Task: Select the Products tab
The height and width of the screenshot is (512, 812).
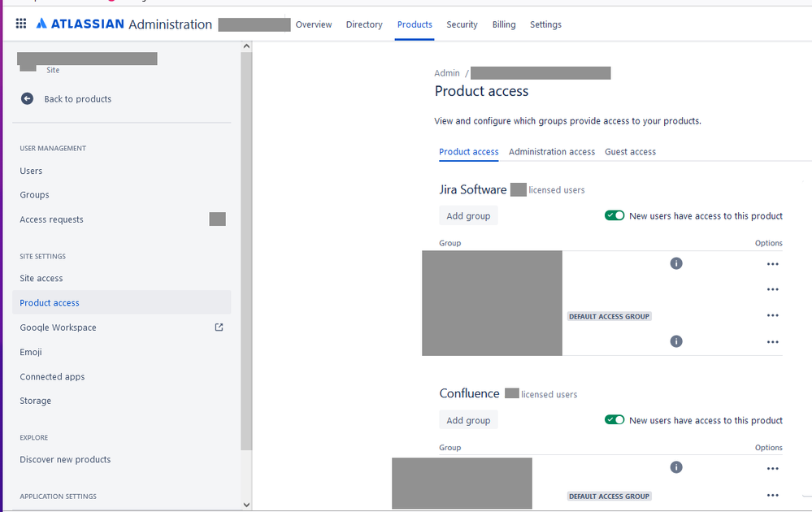Action: pos(415,24)
